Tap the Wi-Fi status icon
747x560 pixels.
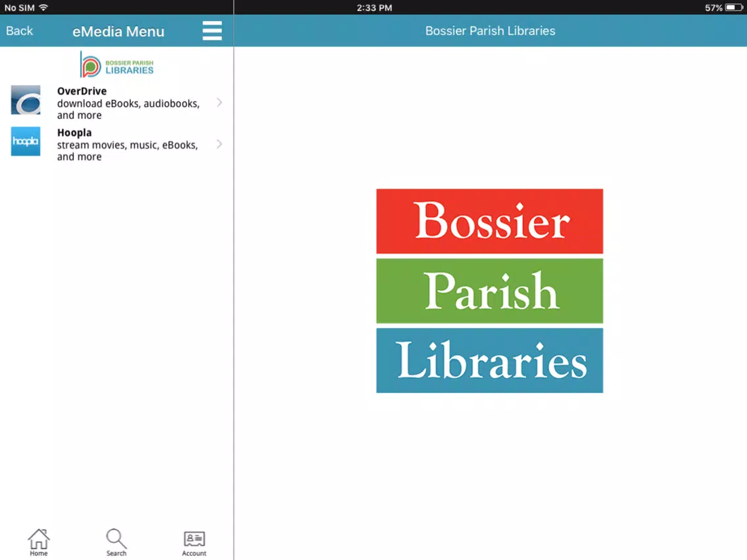pos(43,7)
